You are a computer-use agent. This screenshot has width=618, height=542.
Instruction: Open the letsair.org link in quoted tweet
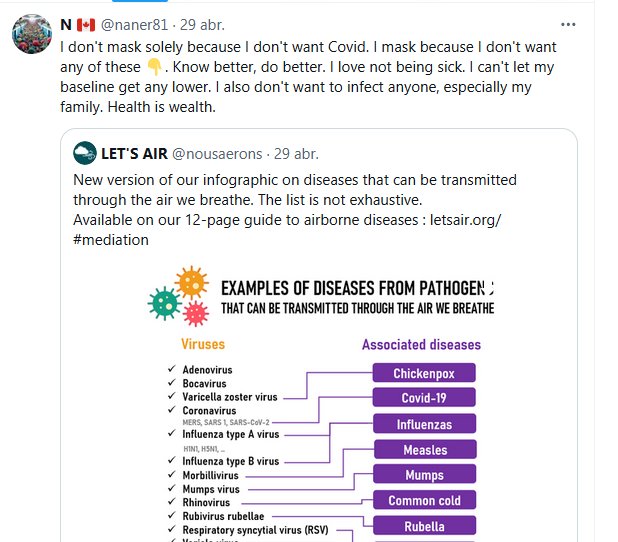pyautogui.click(x=464, y=220)
